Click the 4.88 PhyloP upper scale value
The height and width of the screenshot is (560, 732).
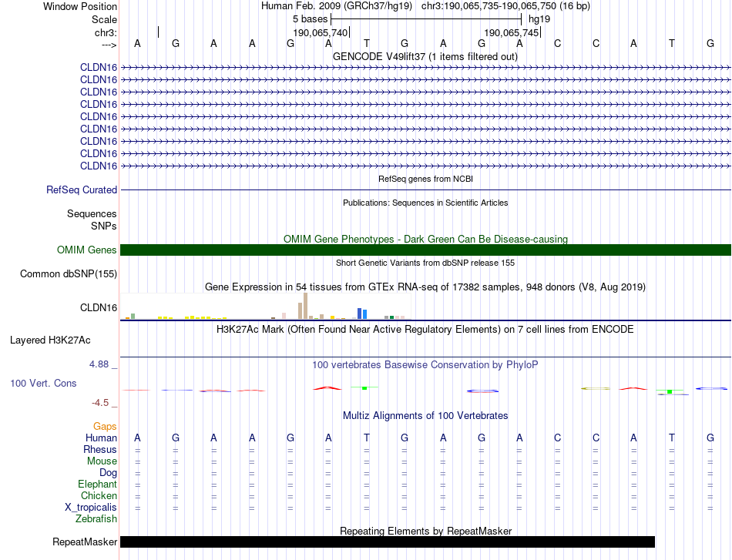tap(99, 364)
